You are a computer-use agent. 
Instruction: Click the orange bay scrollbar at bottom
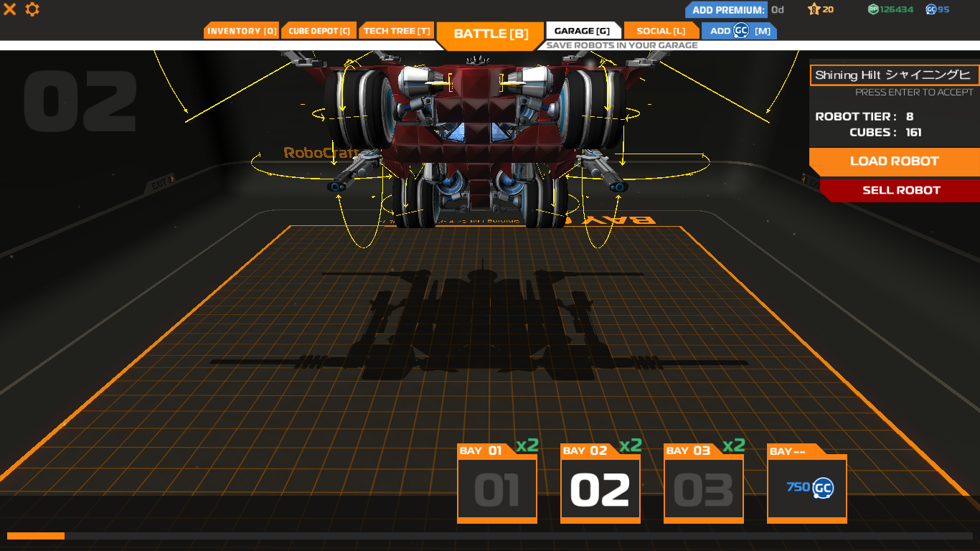36,536
